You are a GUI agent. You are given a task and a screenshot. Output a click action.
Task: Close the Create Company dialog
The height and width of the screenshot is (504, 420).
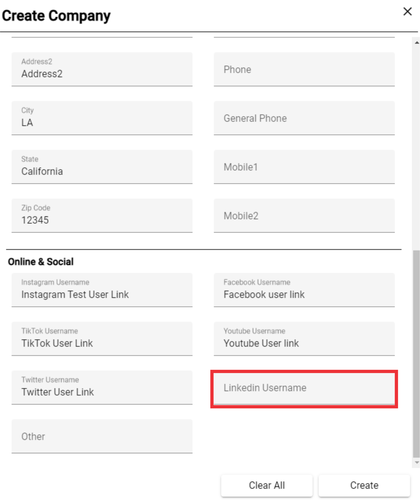point(407,11)
